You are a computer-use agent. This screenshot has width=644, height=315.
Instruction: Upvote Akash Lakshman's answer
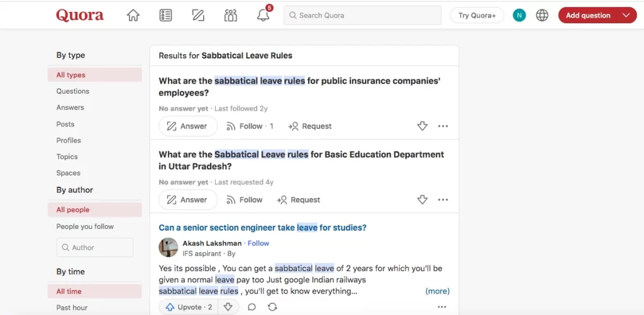189,307
